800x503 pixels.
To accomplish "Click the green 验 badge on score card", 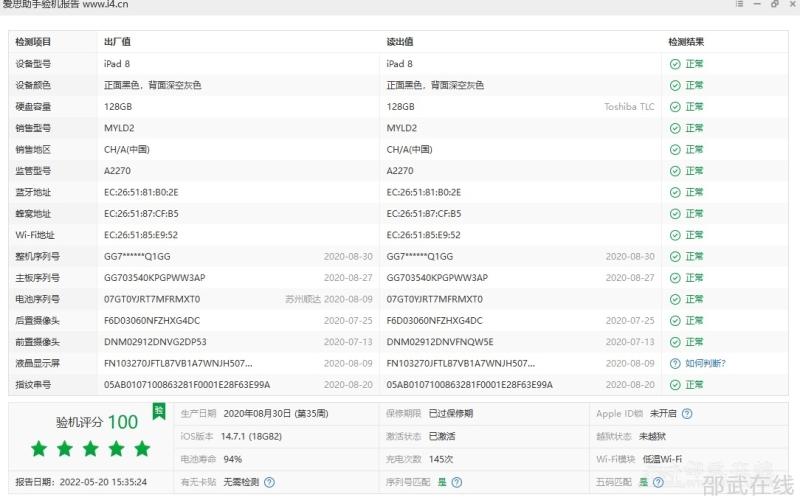I will (x=158, y=410).
